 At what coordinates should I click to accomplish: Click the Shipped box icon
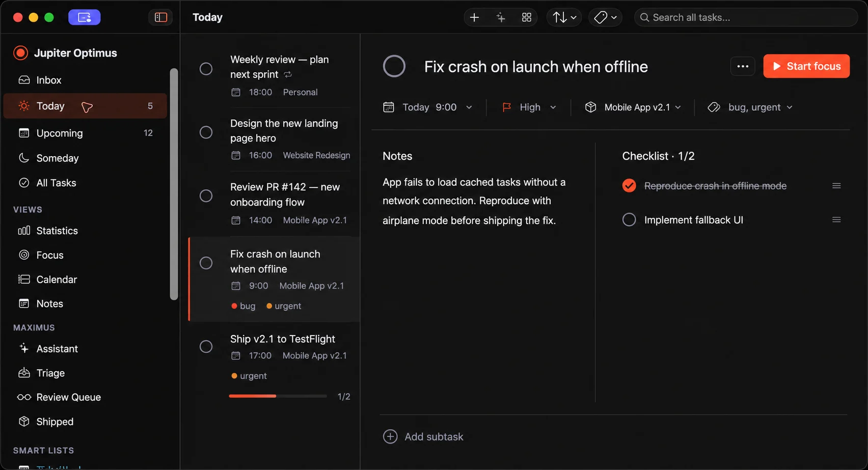pyautogui.click(x=24, y=422)
